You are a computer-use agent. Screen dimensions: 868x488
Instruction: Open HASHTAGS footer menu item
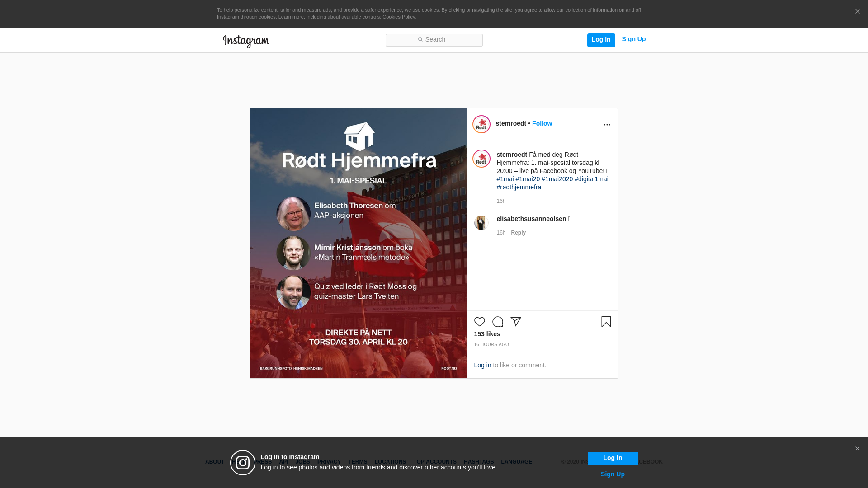[478, 462]
